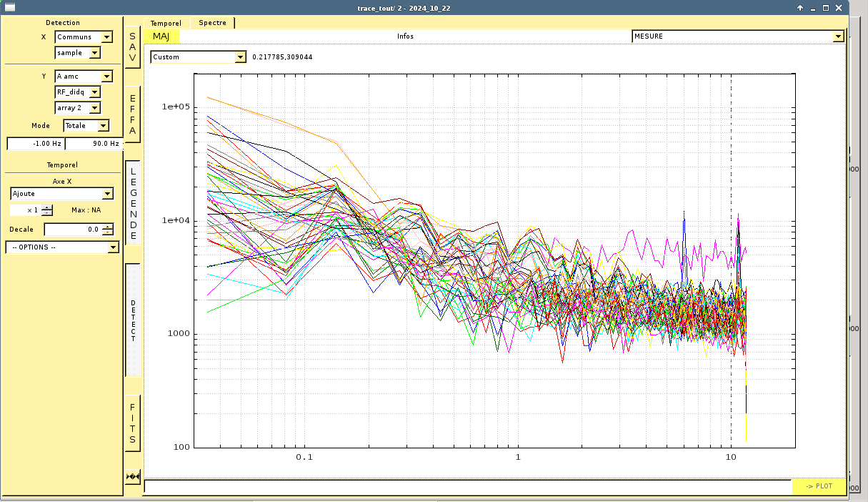Toggle the DETECT vertical button
This screenshot has width=868, height=502.
click(x=133, y=320)
